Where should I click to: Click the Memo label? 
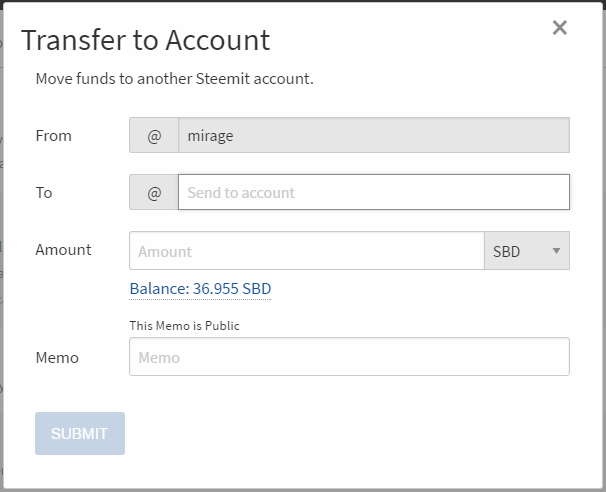(x=57, y=357)
